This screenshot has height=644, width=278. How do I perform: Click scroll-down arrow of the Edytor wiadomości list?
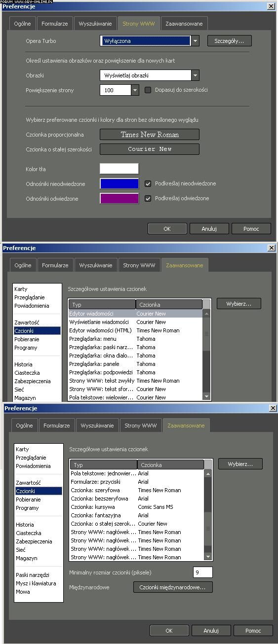[206, 396]
